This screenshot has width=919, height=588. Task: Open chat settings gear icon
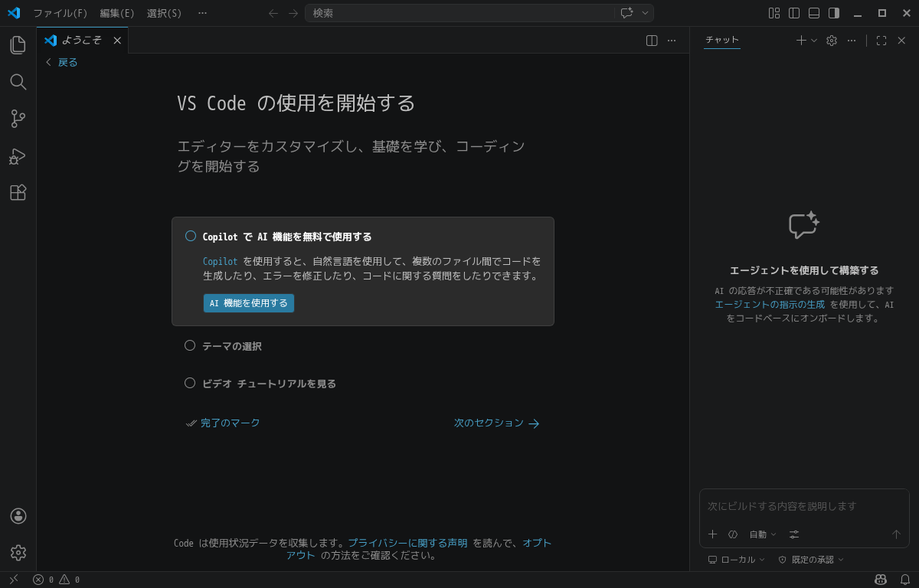tap(832, 41)
